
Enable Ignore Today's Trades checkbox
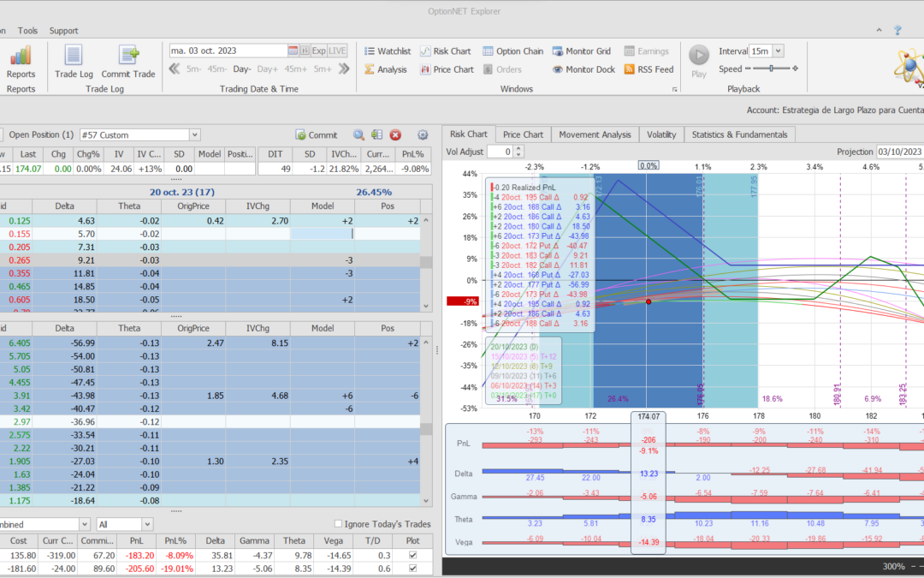[339, 524]
